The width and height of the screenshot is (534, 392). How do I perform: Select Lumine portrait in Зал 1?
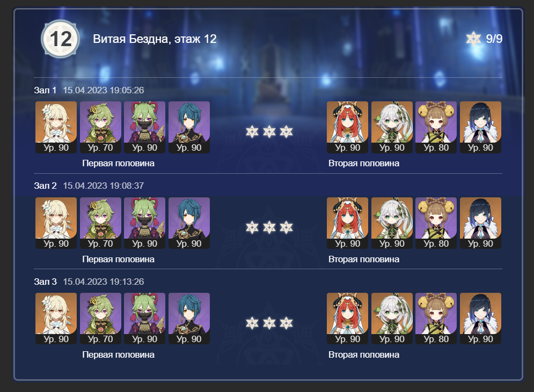(x=56, y=127)
